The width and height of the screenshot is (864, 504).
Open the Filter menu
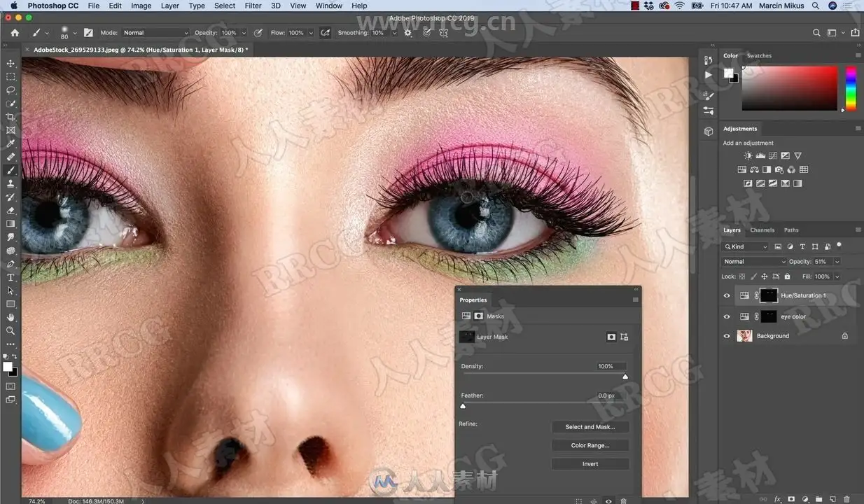click(x=253, y=6)
